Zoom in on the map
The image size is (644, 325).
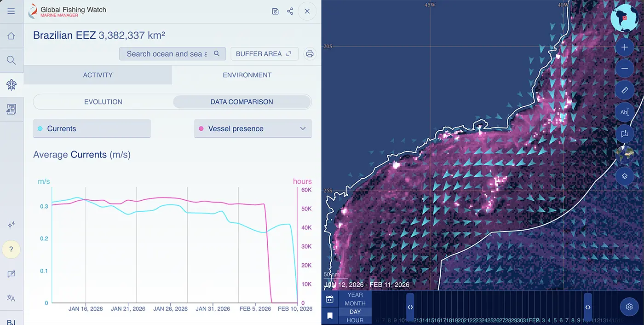tap(624, 47)
